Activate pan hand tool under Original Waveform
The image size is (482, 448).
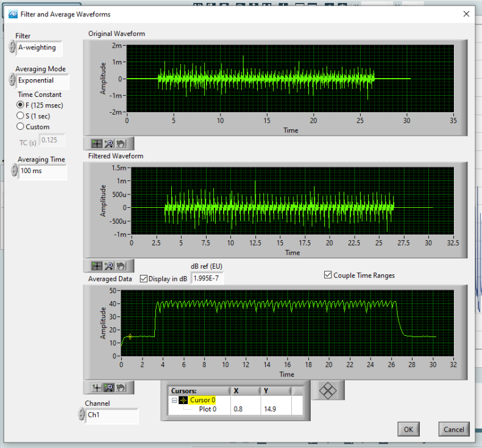point(121,144)
